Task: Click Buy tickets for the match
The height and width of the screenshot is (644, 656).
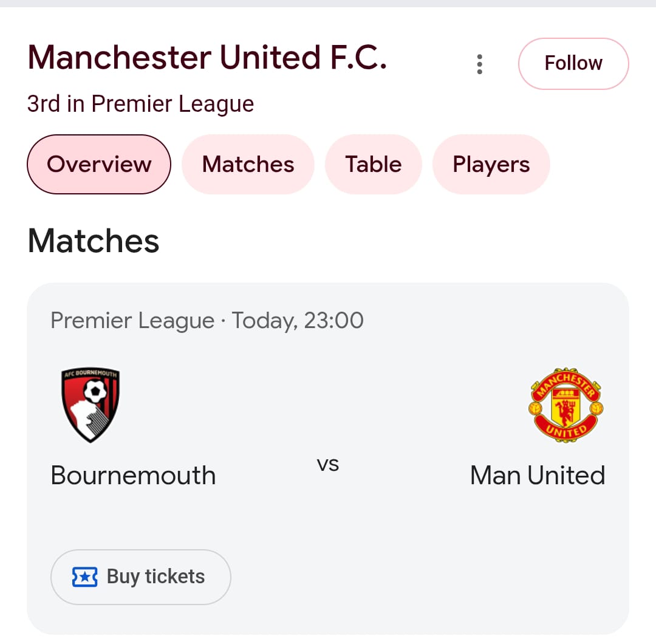Action: pyautogui.click(x=140, y=577)
